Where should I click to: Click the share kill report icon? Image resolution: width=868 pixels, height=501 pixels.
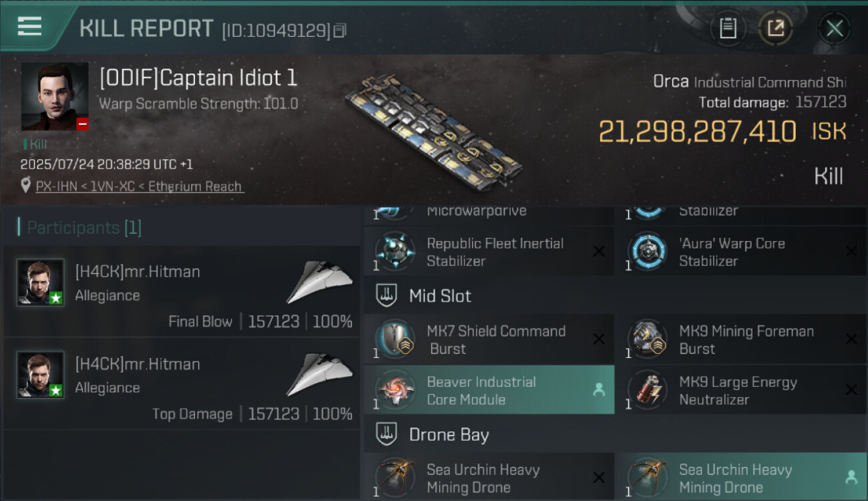776,28
